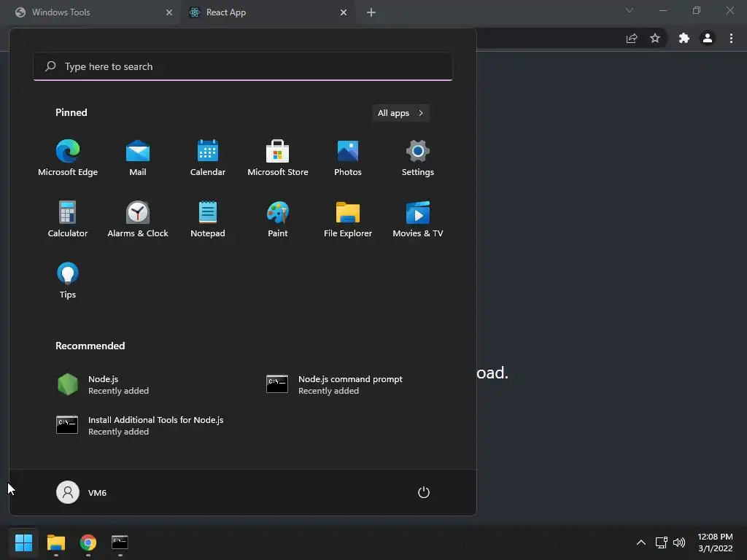The width and height of the screenshot is (747, 560).
Task: Open Chrome tab search dropdown
Action: 630,10
